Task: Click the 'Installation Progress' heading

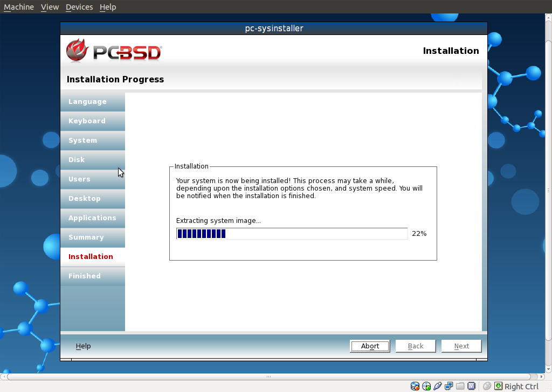Action: tap(115, 80)
